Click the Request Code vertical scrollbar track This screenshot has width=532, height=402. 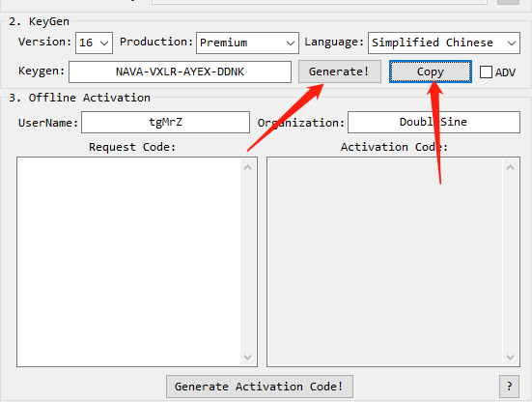coord(248,262)
